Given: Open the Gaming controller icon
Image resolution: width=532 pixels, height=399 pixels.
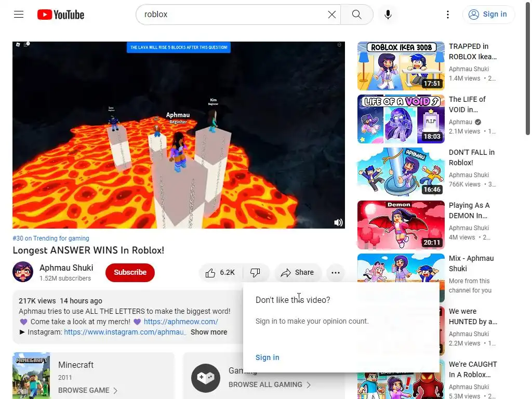Looking at the screenshot, I should click(206, 378).
